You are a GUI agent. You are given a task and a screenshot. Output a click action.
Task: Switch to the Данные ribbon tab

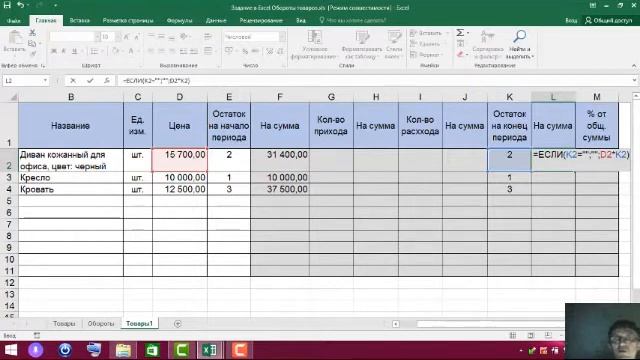coord(216,20)
